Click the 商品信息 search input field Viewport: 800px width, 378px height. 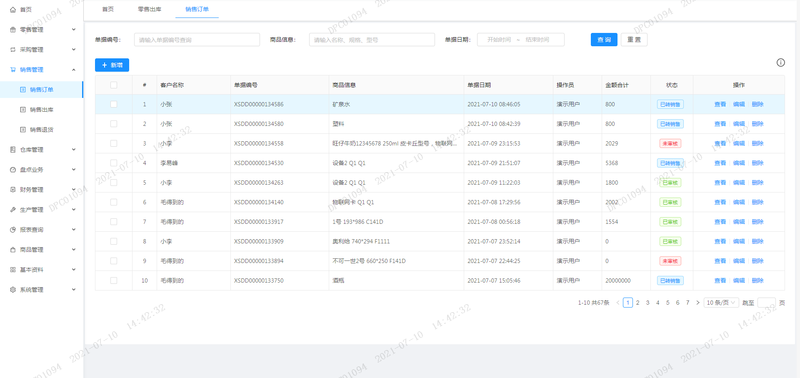[x=372, y=40]
